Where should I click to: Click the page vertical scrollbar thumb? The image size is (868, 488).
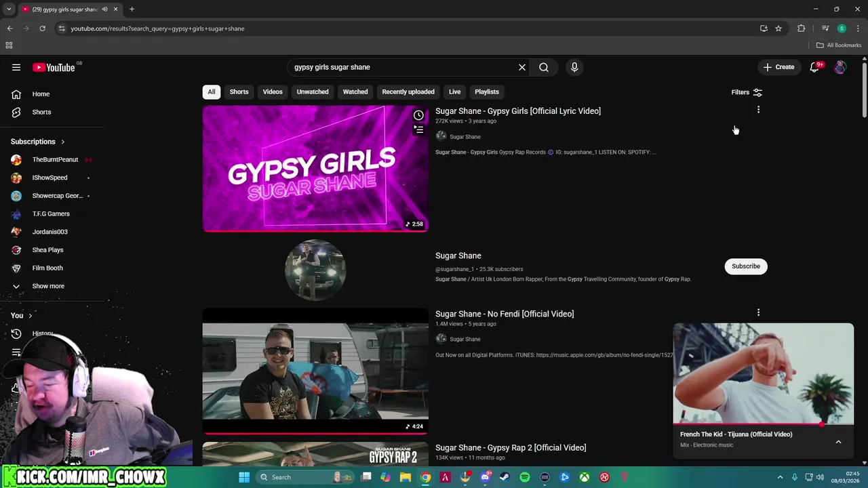[x=865, y=89]
